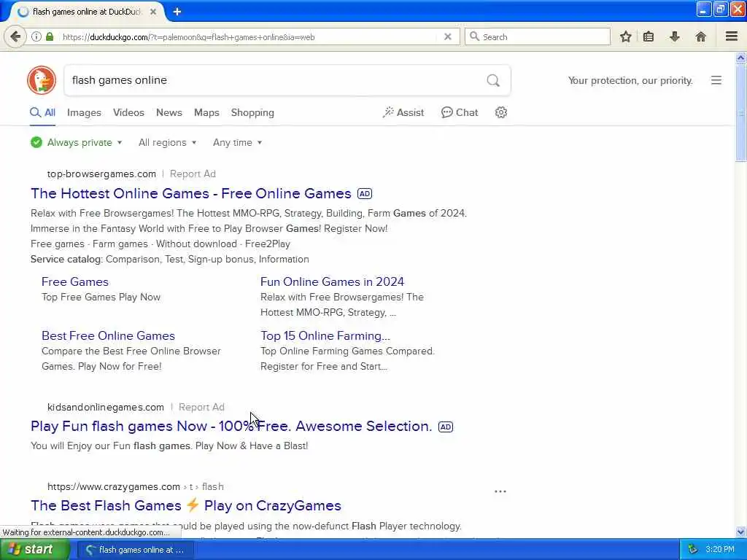Viewport: 747px width, 560px height.
Task: Click the magnifier in the browser search box
Action: point(474,36)
